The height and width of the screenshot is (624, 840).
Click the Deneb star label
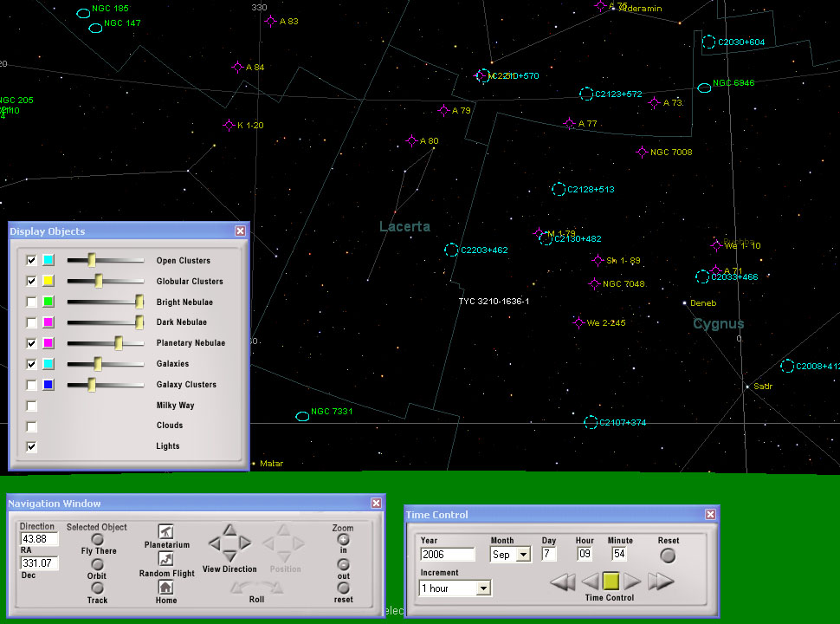click(x=703, y=303)
